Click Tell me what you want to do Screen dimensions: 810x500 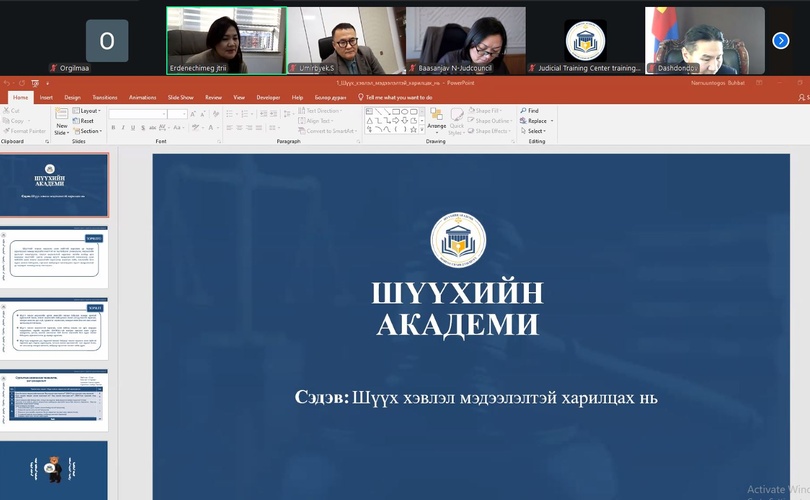coord(395,97)
